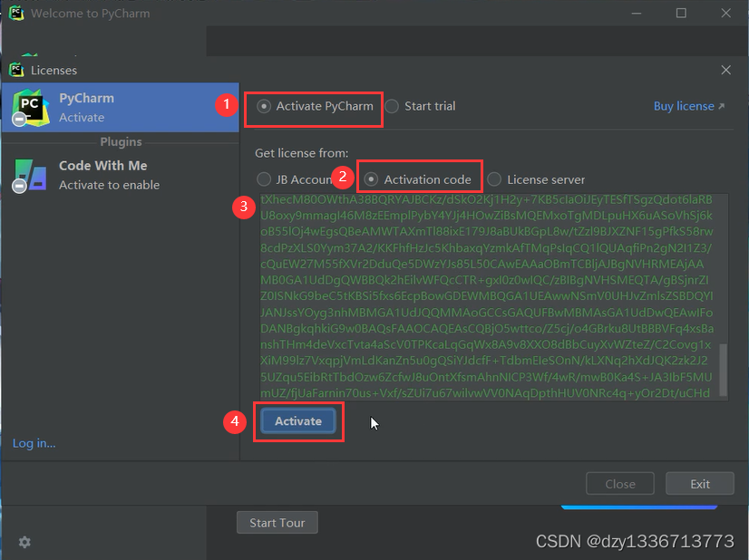Image resolution: width=749 pixels, height=560 pixels.
Task: Click the 'Get license from:' label
Action: point(301,153)
